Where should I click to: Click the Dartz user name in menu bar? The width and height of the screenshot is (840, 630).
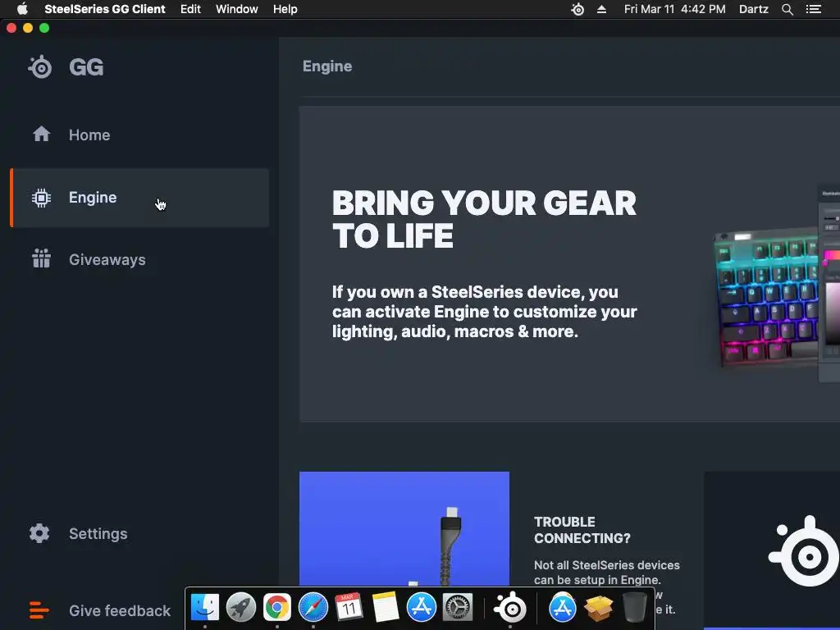tap(753, 9)
